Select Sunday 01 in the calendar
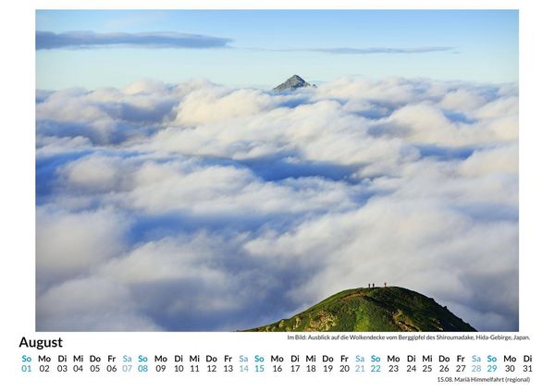This screenshot has height=392, width=555. pos(27,363)
